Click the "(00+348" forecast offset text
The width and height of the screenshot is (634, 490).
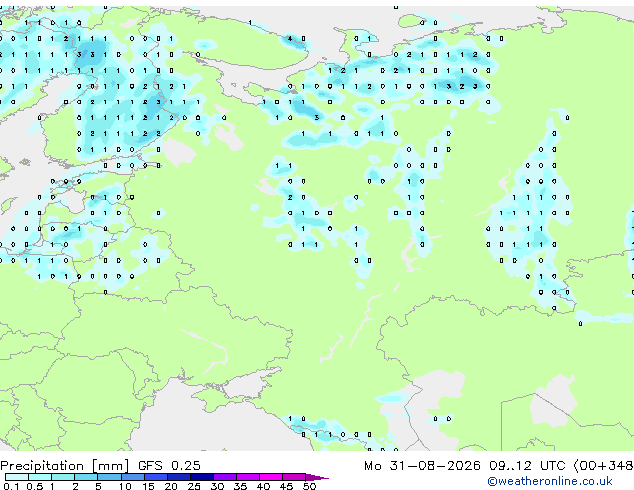pos(604,465)
